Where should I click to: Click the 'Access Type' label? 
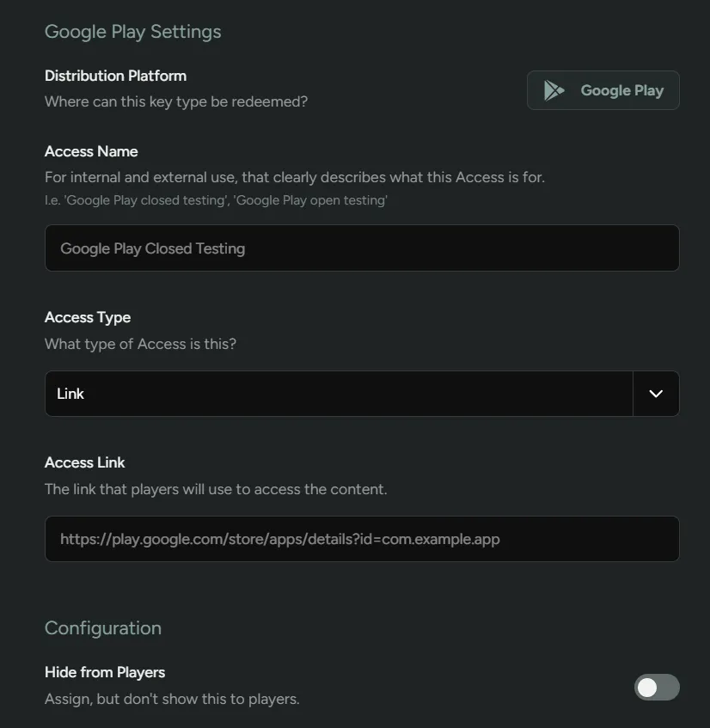point(88,317)
